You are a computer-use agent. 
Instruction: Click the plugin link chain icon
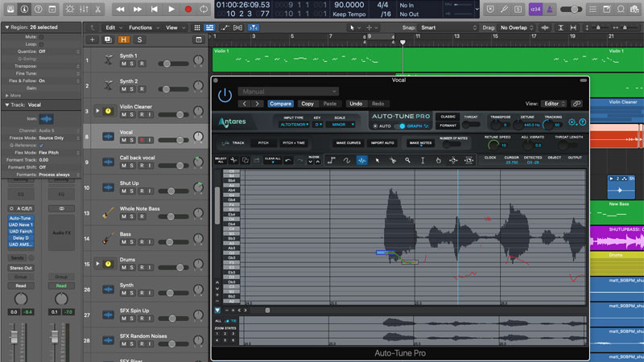(x=576, y=104)
